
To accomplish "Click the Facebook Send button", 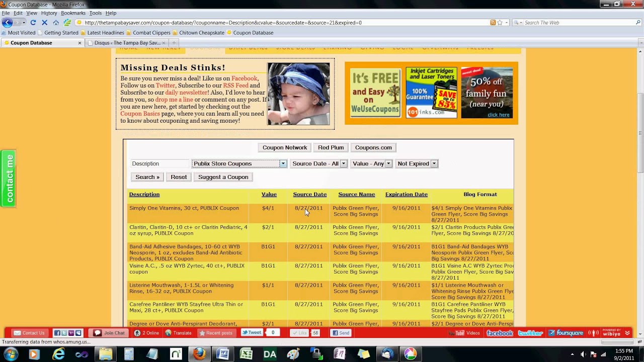I will (341, 333).
